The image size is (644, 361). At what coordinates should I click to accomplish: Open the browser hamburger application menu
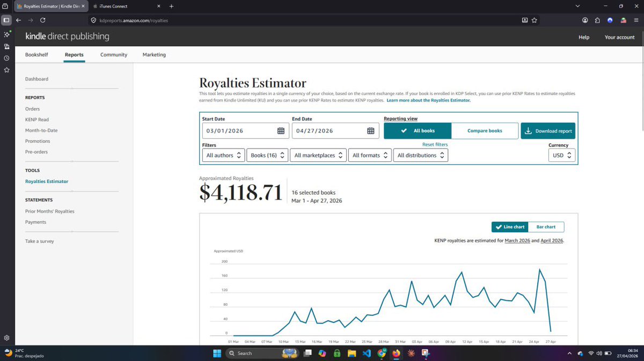point(635,20)
